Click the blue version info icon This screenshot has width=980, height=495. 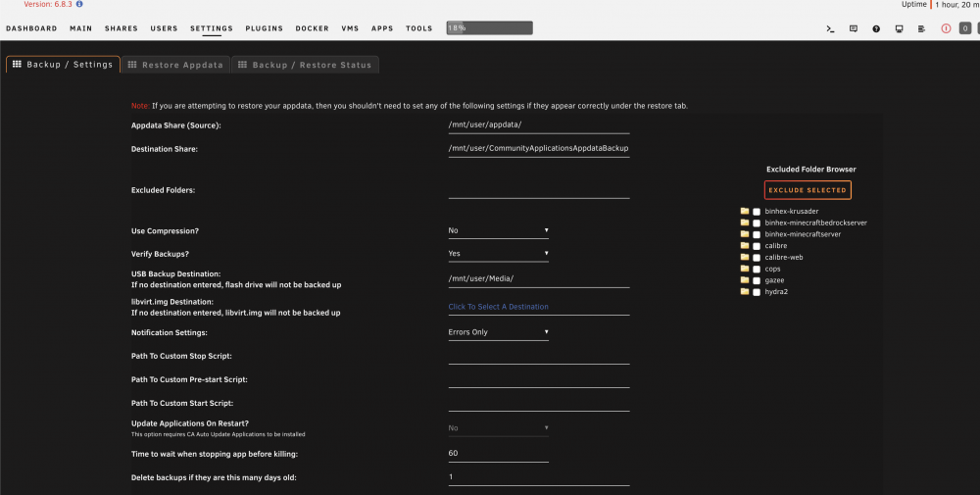79,4
